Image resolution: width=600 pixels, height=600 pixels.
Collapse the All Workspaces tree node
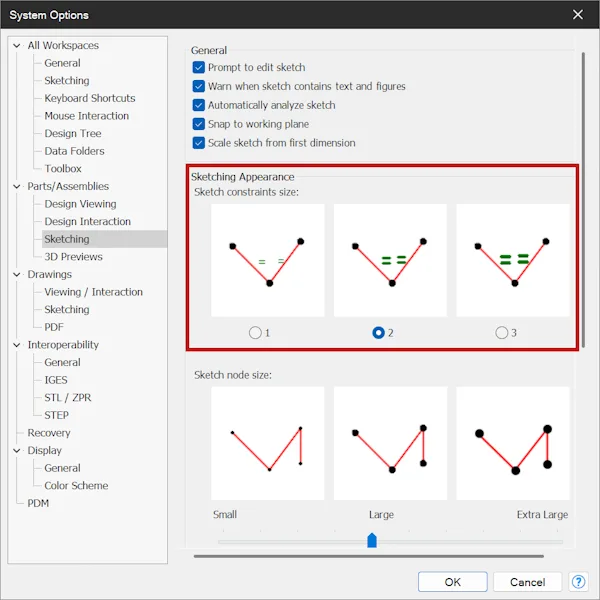pyautogui.click(x=17, y=46)
